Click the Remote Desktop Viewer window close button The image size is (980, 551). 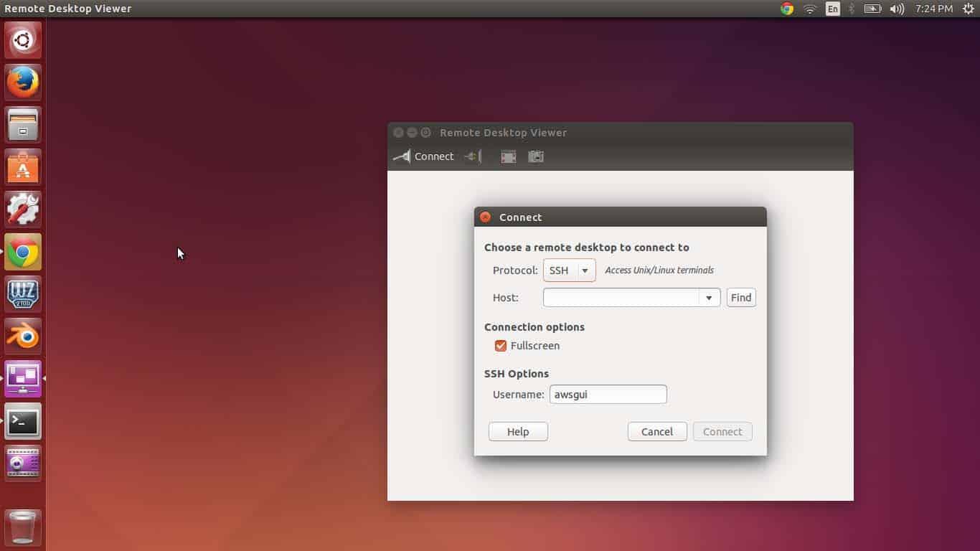tap(398, 133)
